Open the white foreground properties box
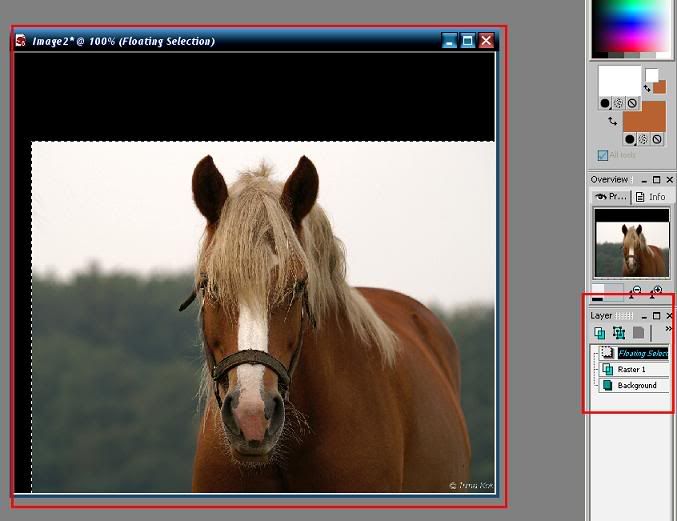This screenshot has height=521, width=677. coord(620,81)
